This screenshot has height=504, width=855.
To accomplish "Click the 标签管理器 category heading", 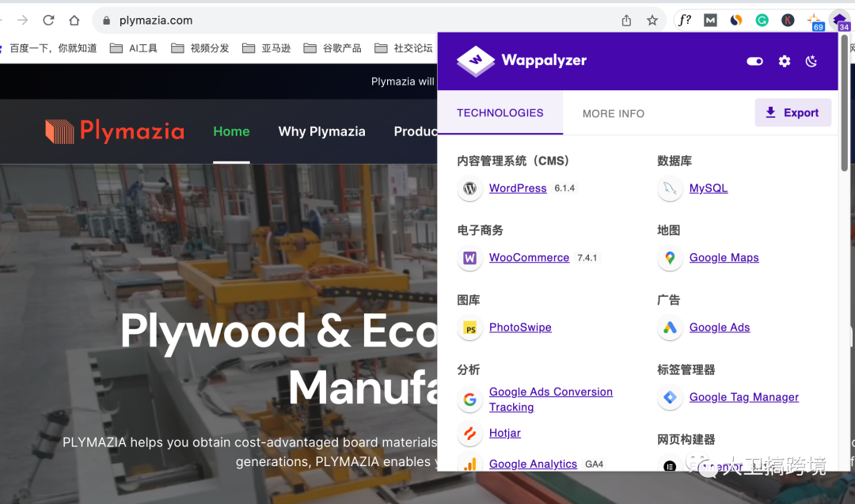I will point(686,369).
